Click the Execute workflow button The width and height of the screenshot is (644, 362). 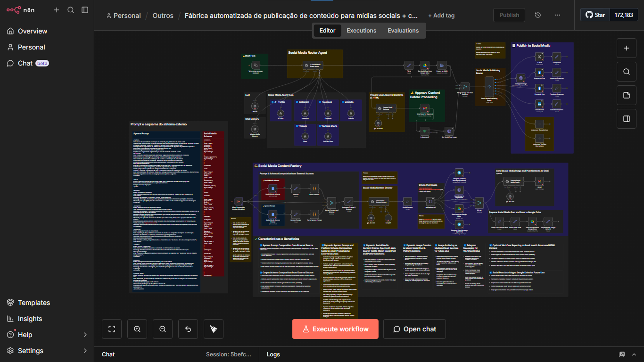pyautogui.click(x=335, y=329)
